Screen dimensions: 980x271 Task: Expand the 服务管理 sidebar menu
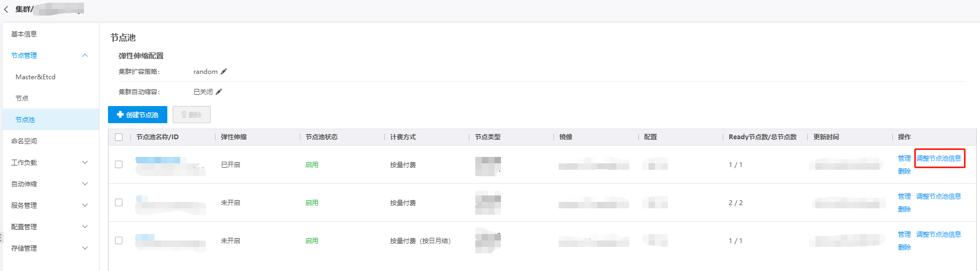(84, 205)
